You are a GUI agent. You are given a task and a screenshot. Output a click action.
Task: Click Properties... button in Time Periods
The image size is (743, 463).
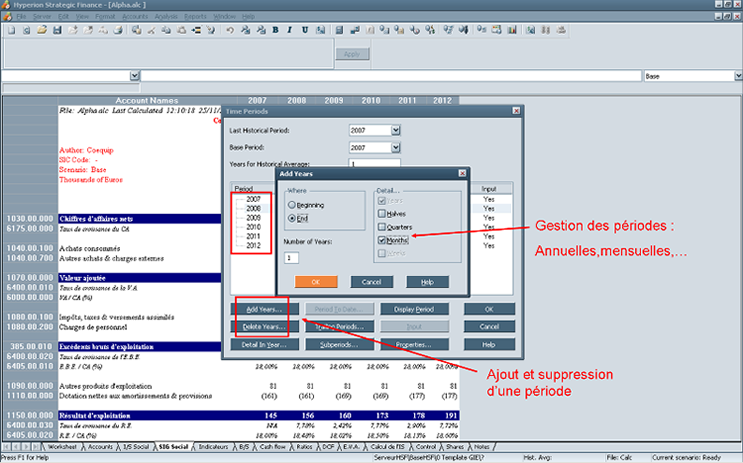[414, 345]
